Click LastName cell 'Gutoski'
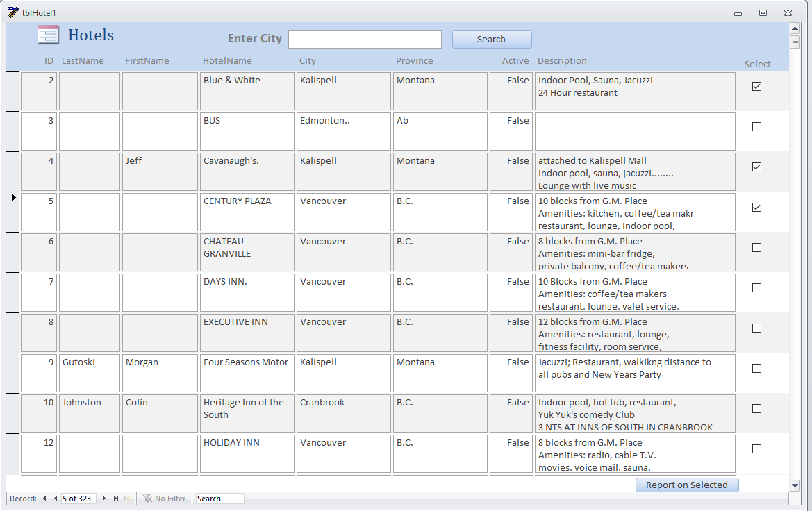Viewport: 812px width, 511px height. pos(90,374)
